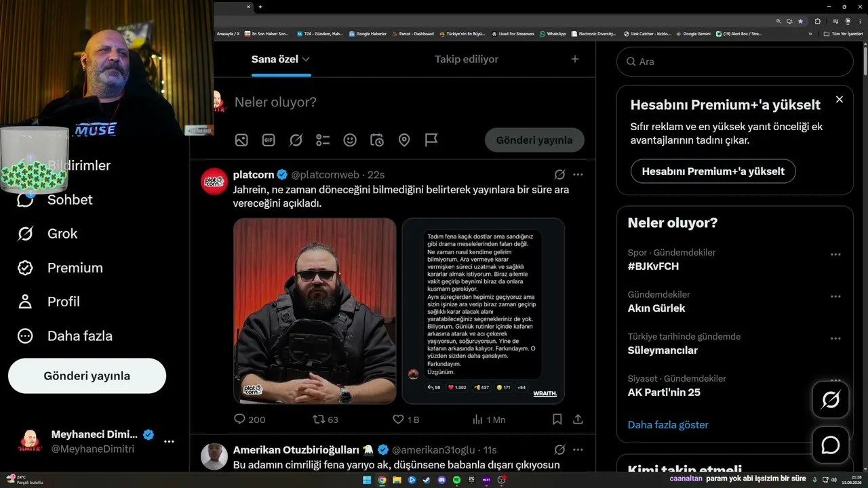868x488 pixels.
Task: Open Steam from the taskbar
Action: pos(427,480)
